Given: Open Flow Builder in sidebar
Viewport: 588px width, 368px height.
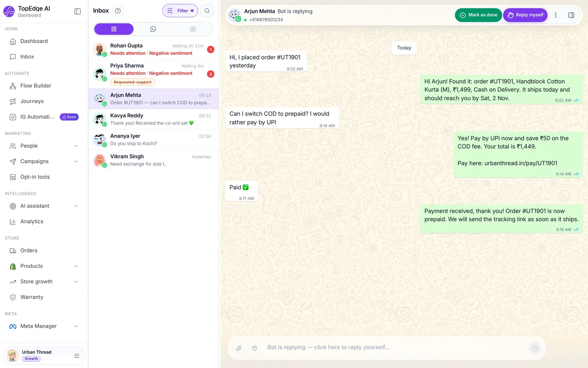Looking at the screenshot, I should point(44,86).
